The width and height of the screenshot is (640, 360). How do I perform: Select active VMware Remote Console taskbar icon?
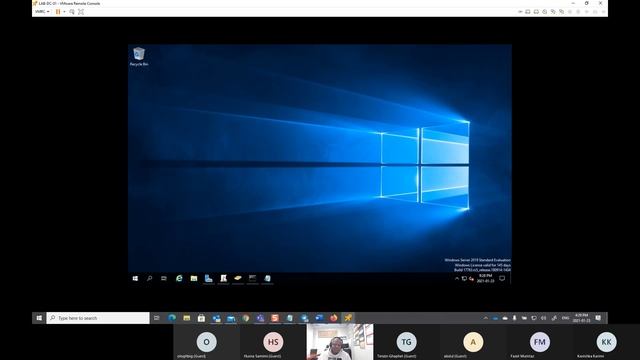(x=348, y=318)
